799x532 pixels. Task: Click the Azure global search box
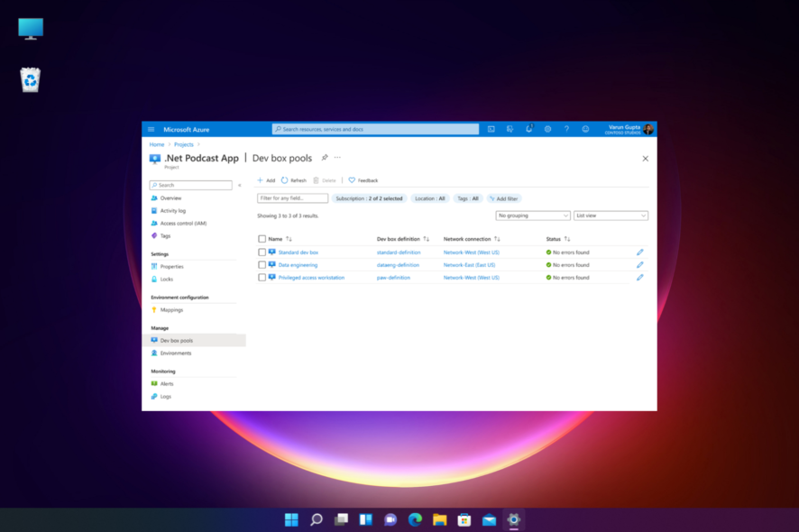coord(375,130)
